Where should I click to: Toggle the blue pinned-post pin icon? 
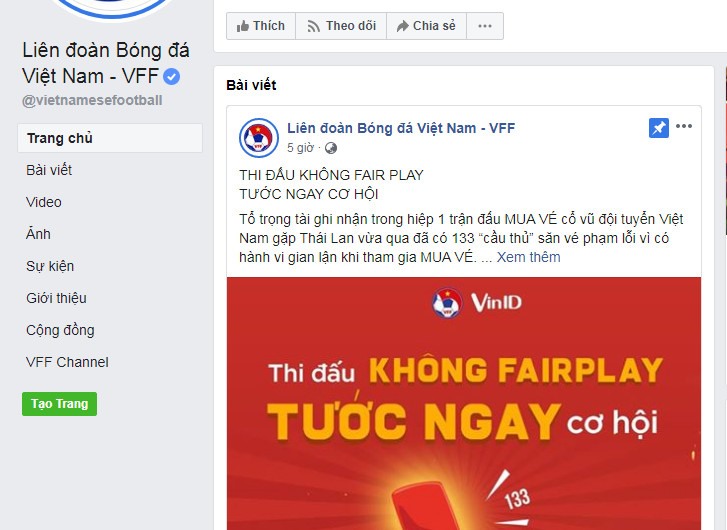[659, 128]
